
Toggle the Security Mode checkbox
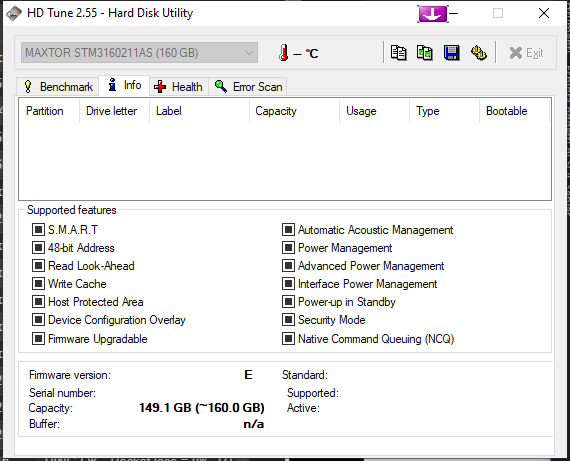coord(288,320)
